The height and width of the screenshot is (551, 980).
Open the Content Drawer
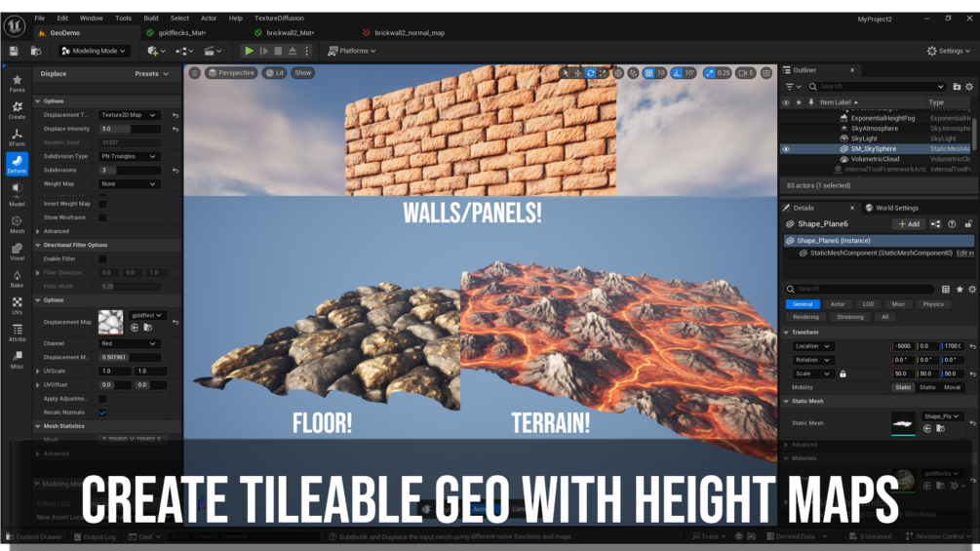[34, 536]
